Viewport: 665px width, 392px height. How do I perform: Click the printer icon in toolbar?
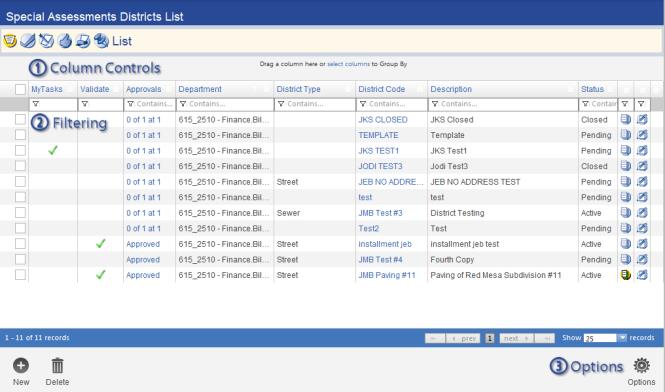click(x=83, y=41)
